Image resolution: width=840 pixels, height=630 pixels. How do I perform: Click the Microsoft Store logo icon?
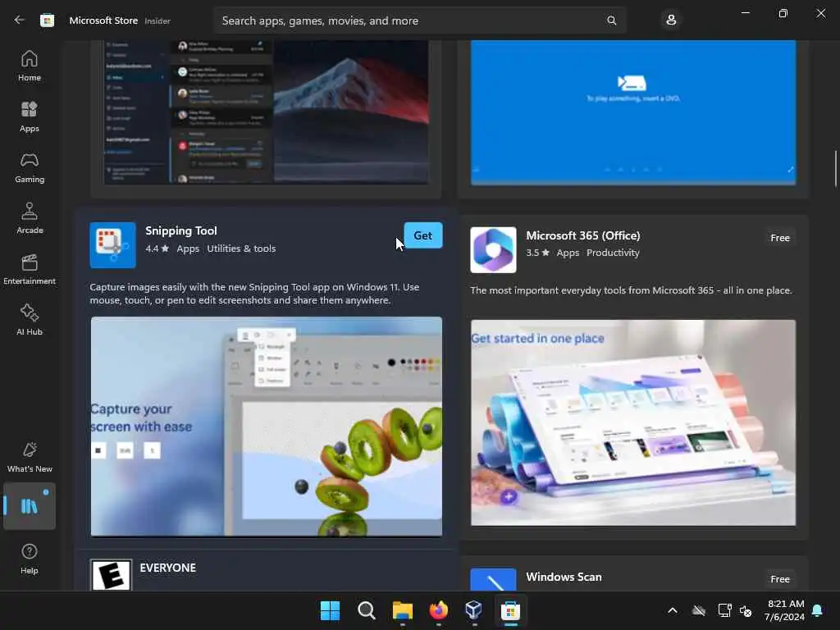pos(47,21)
